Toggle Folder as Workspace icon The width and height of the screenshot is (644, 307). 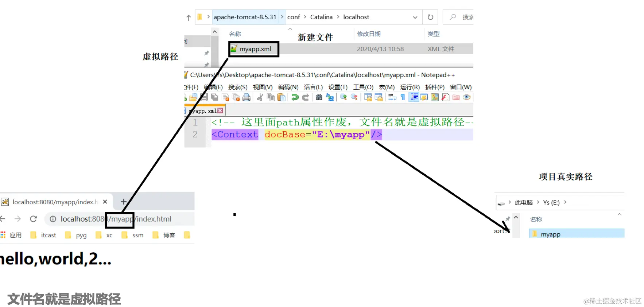(x=456, y=97)
